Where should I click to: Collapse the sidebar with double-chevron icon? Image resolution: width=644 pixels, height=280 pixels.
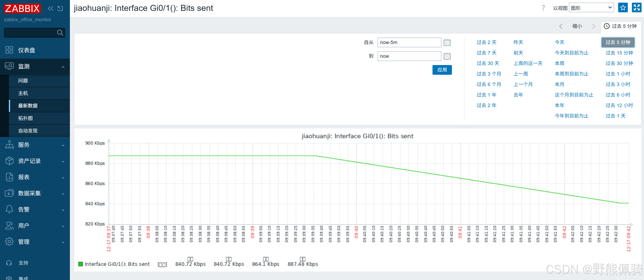tap(51, 8)
